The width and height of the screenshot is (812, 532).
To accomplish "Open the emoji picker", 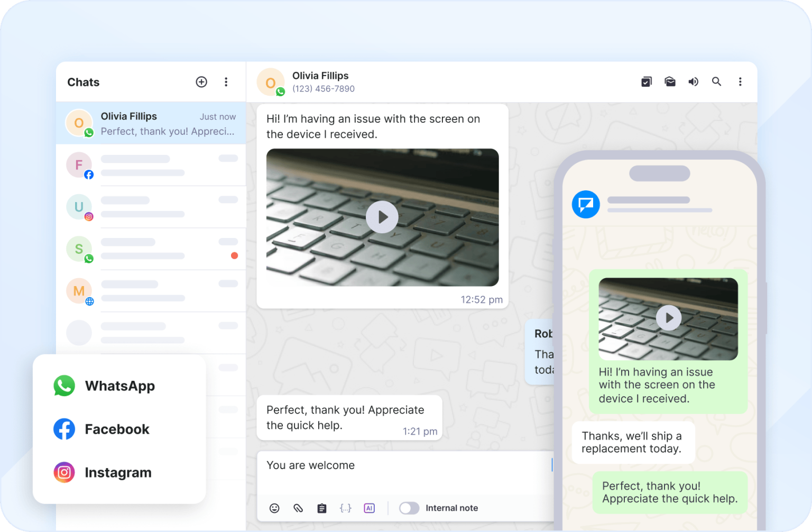I will 274,508.
